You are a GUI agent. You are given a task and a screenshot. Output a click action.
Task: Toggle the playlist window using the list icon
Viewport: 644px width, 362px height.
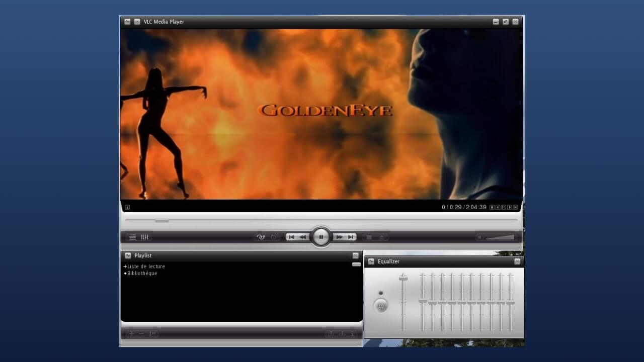pyautogui.click(x=132, y=237)
